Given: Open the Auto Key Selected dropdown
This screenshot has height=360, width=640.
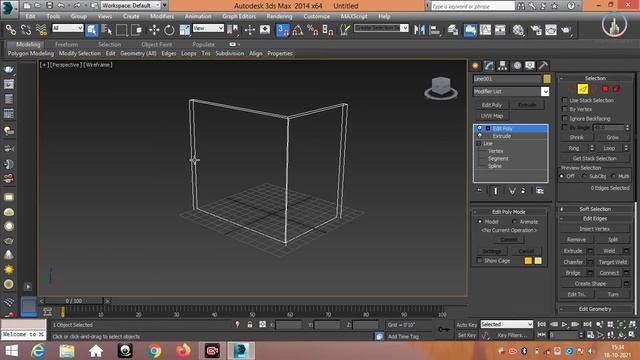Looking at the screenshot, I should coord(507,324).
